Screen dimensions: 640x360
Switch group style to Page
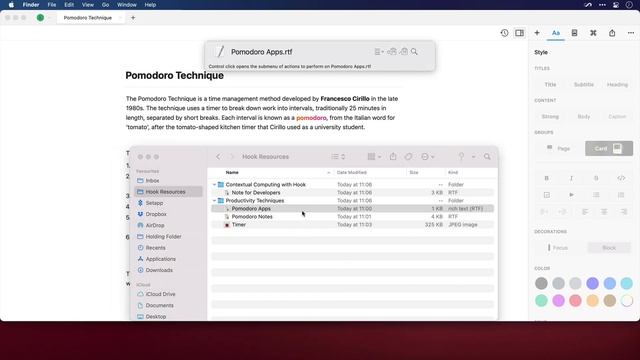559,149
